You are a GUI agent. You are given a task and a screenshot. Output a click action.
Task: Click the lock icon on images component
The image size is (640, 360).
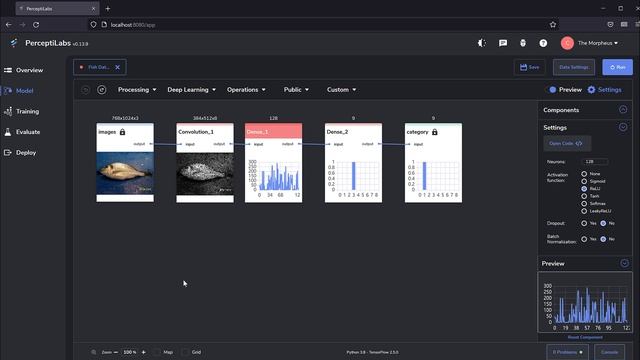tap(122, 132)
